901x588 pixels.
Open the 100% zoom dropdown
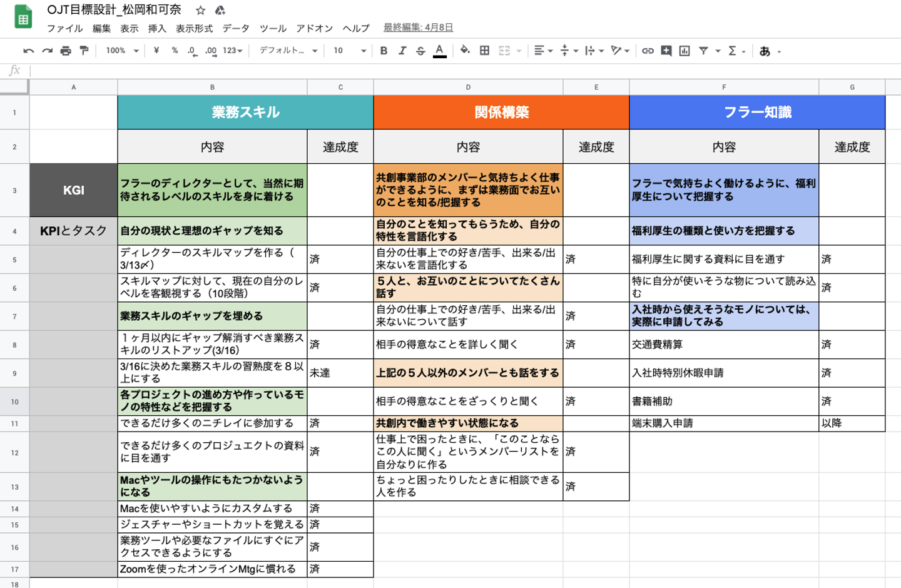122,51
